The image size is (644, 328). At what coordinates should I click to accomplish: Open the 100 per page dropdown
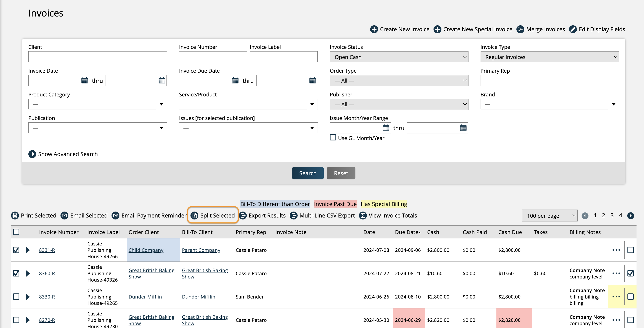pos(549,216)
